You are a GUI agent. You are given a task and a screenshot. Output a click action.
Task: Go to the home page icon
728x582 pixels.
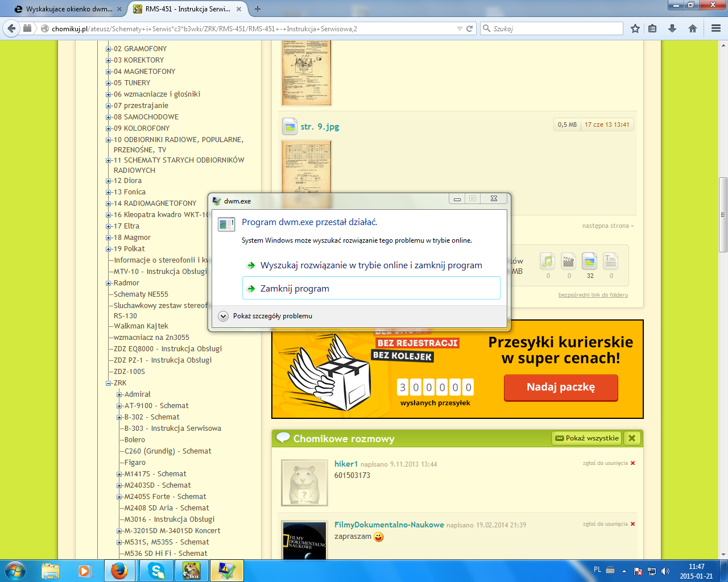[693, 28]
